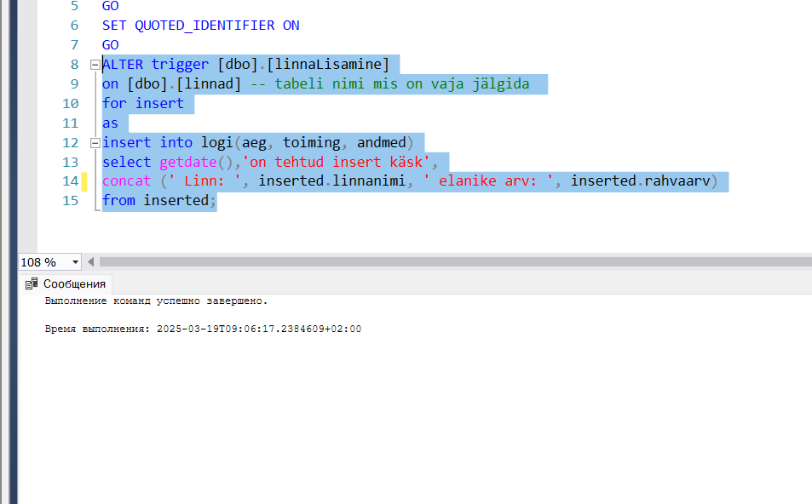The height and width of the screenshot is (504, 812).
Task: Click the horizontal scrollbar left arrow
Action: tap(90, 262)
